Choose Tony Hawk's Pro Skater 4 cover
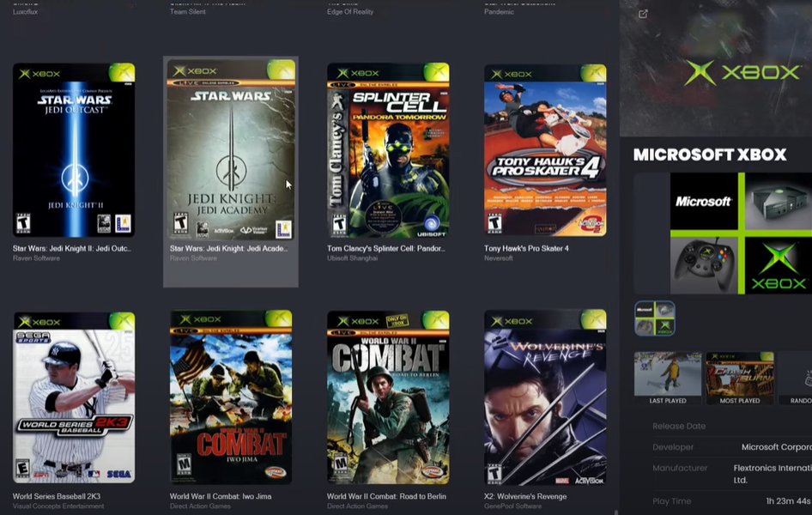Viewport: 812px width, 515px height. click(545, 150)
